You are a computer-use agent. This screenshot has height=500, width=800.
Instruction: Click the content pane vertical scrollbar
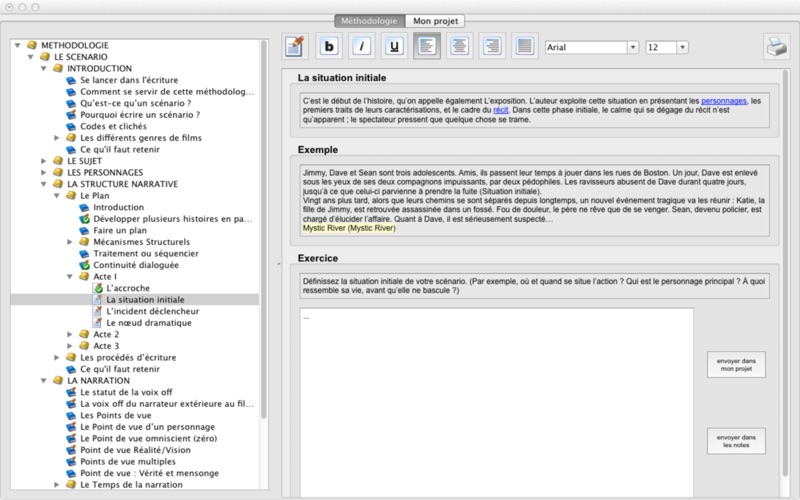pyautogui.click(x=785, y=273)
